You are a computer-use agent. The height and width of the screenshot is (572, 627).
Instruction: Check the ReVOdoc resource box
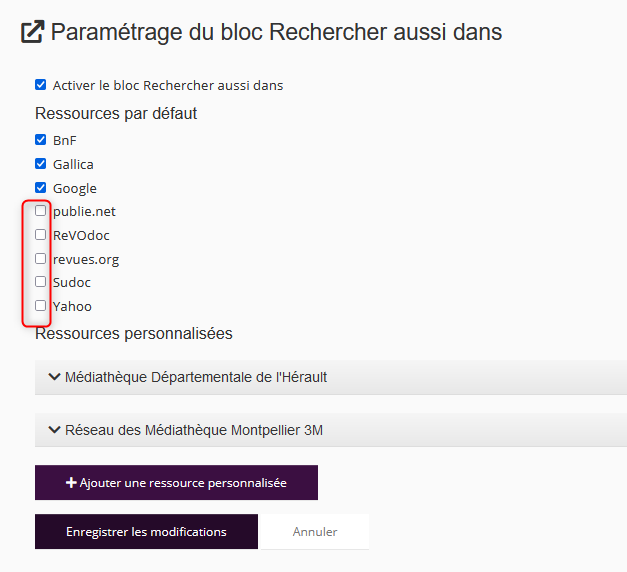pos(41,235)
